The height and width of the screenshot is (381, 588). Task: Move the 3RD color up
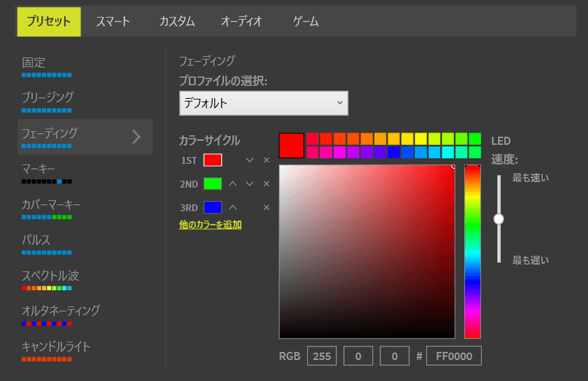pos(233,207)
